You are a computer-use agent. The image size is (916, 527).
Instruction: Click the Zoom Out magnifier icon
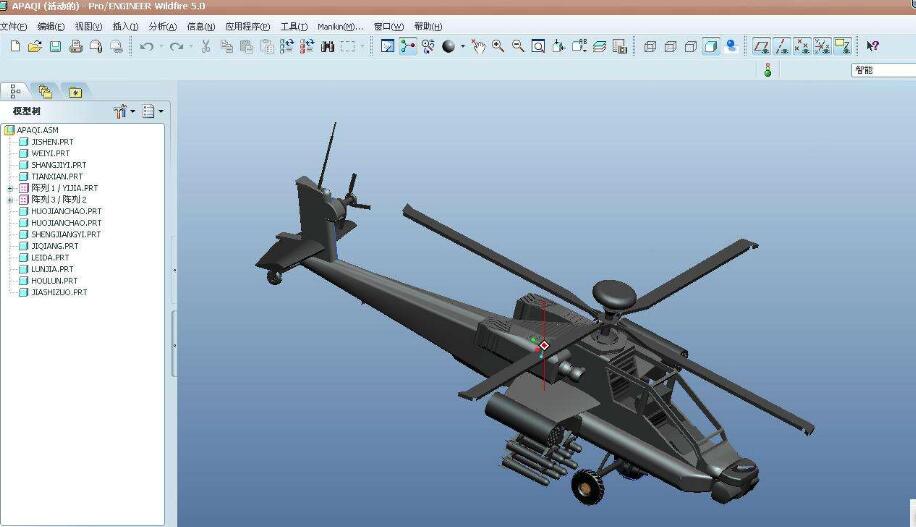(x=518, y=46)
